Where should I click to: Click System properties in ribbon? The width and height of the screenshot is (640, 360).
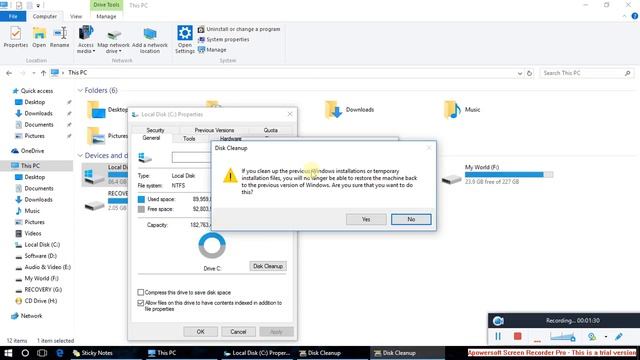point(224,40)
